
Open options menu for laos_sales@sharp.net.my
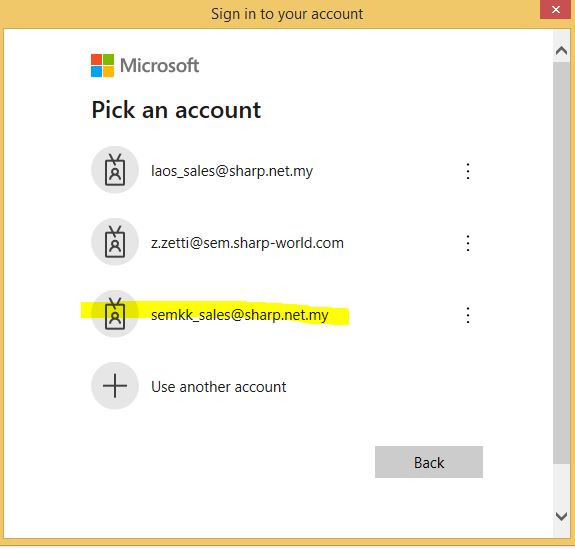468,171
